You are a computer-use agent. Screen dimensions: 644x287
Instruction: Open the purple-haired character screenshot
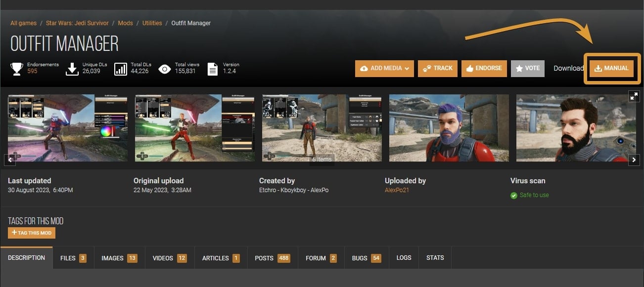click(x=449, y=128)
